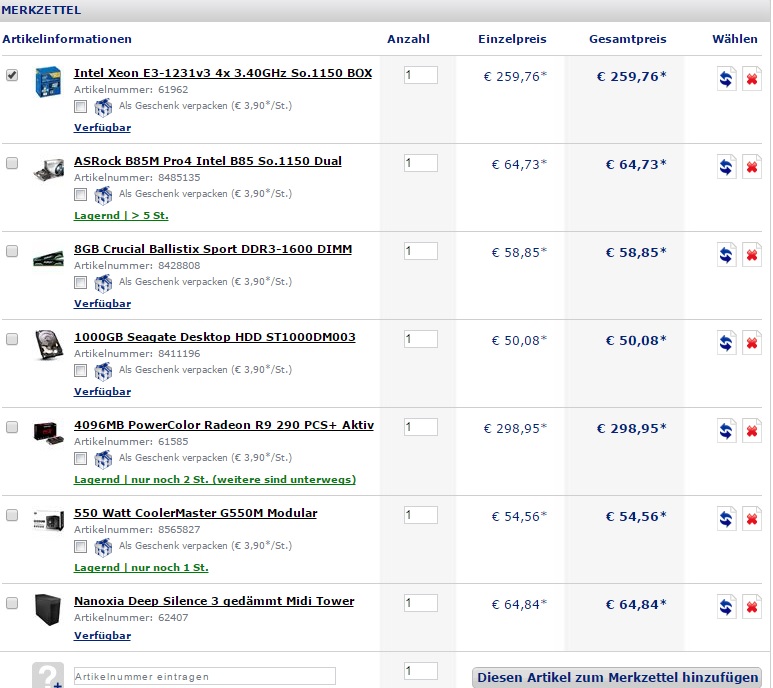Click gift wrap icon for Crucial Ballistix
The image size is (773, 688).
pyautogui.click(x=103, y=283)
